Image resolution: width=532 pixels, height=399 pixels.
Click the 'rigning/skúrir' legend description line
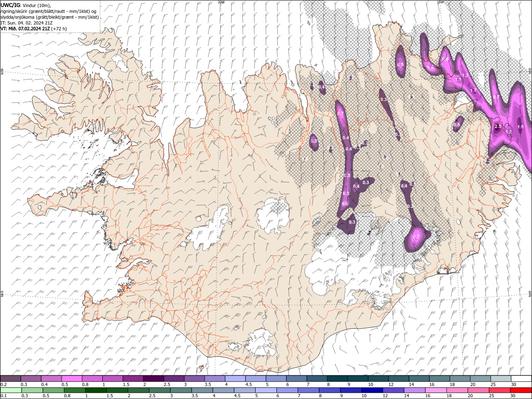coord(49,11)
